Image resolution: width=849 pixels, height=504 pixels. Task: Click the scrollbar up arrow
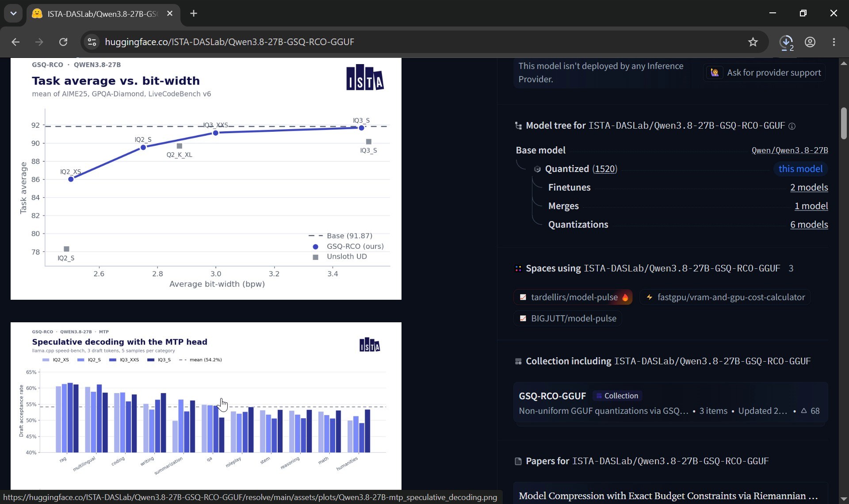[x=844, y=63]
